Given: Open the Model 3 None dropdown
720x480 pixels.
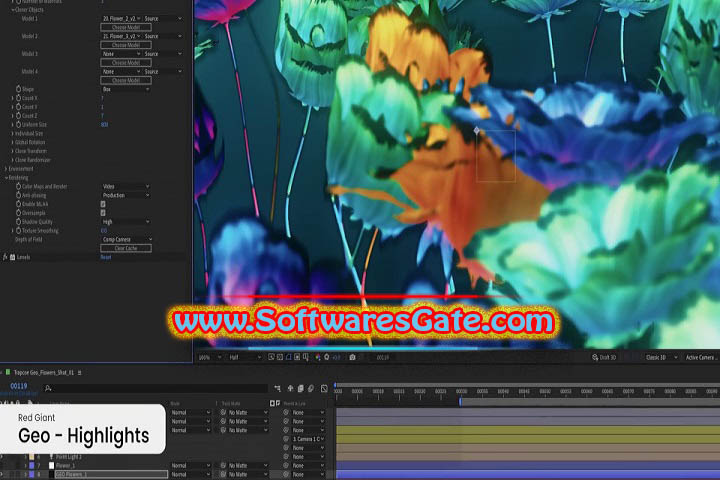Looking at the screenshot, I should pyautogui.click(x=121, y=54).
